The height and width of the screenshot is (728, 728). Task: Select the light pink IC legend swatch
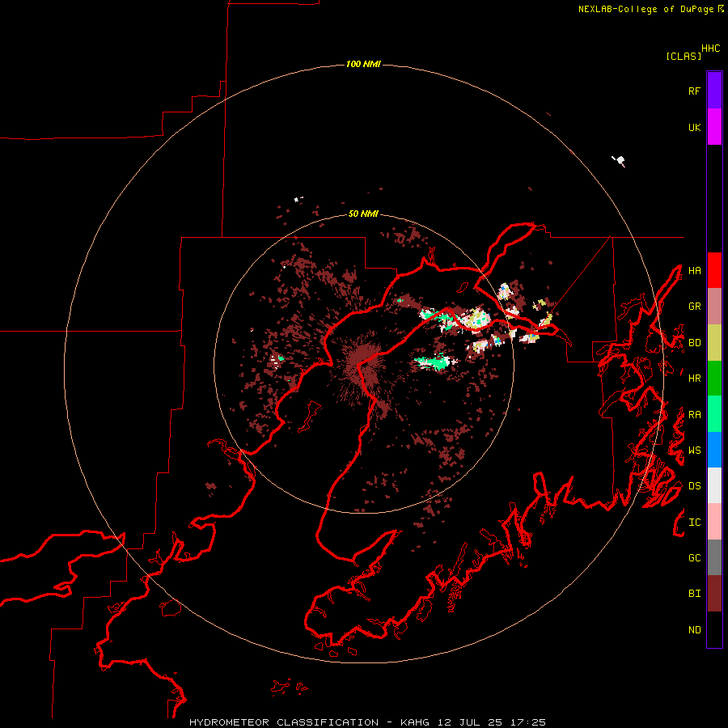714,522
